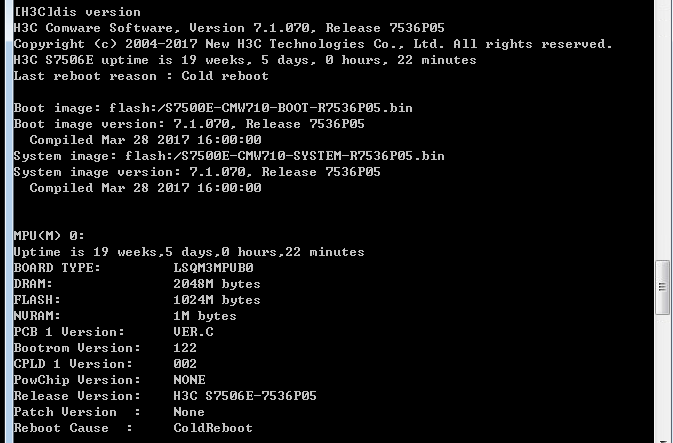Click the CPLD 1 Version line
The image size is (673, 443).
coord(105,364)
